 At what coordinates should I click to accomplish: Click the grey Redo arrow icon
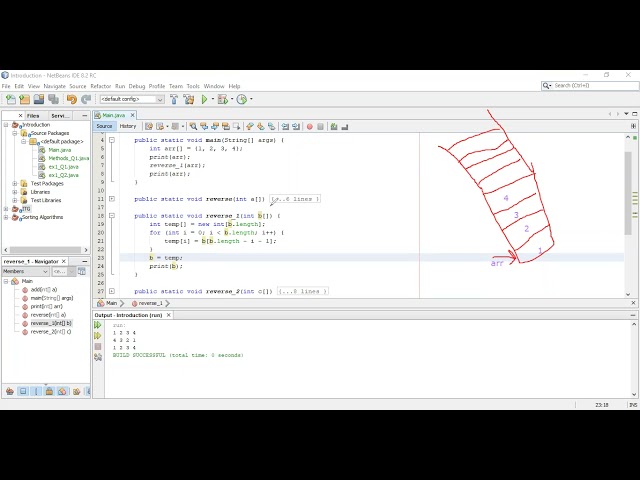click(86, 99)
